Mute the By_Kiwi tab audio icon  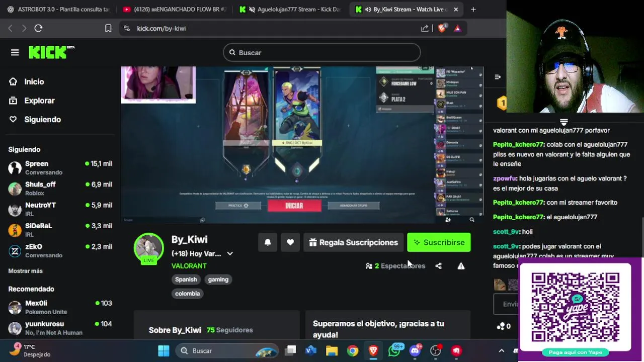click(368, 10)
